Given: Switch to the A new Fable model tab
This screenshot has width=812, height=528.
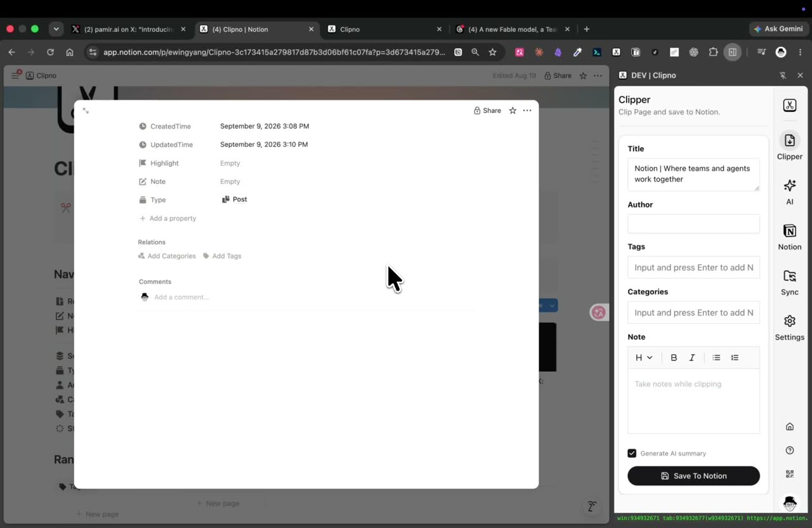Looking at the screenshot, I should click(x=513, y=29).
